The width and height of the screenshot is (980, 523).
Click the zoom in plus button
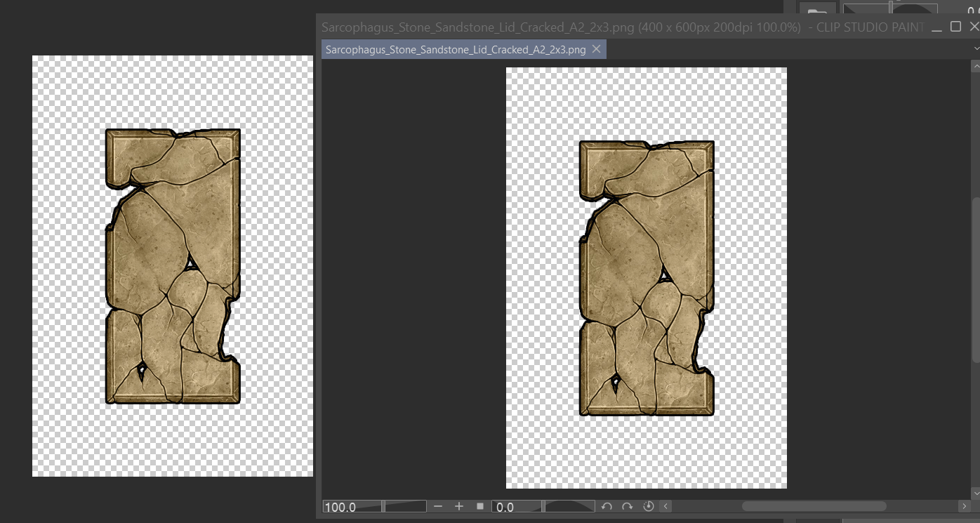[x=459, y=506]
